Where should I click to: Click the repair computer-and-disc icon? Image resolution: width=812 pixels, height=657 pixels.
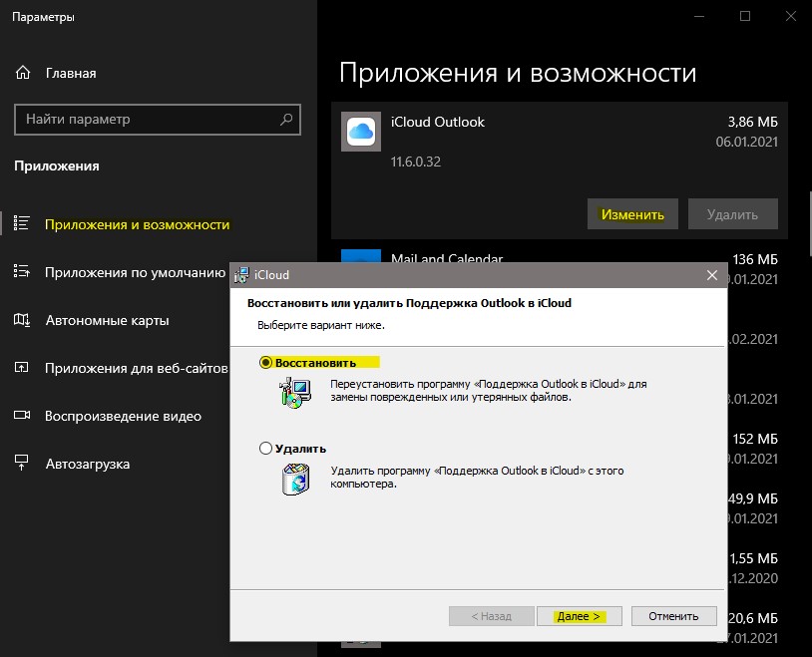coord(295,393)
